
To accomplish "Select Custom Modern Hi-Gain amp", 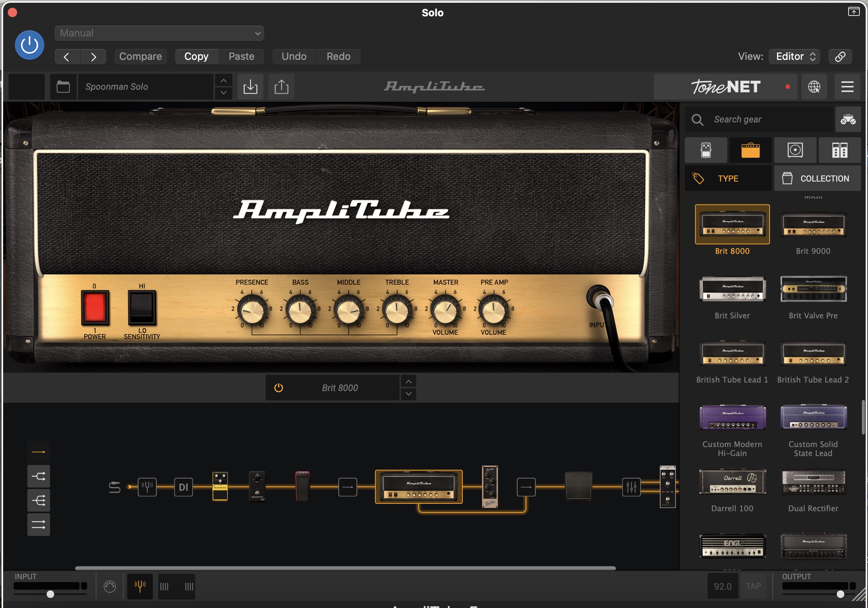I will [x=732, y=418].
